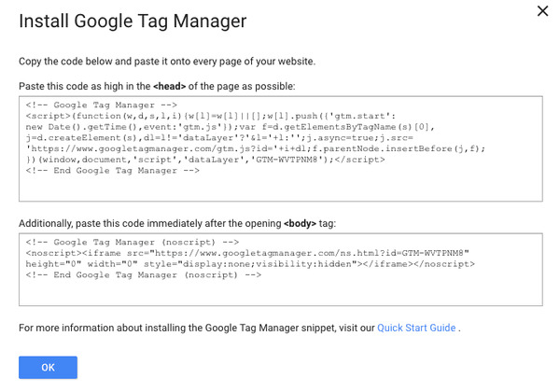Place cursor on the script function(w,d,s,l,i) line
Image resolution: width=560 pixels, height=392 pixels.
pos(211,116)
